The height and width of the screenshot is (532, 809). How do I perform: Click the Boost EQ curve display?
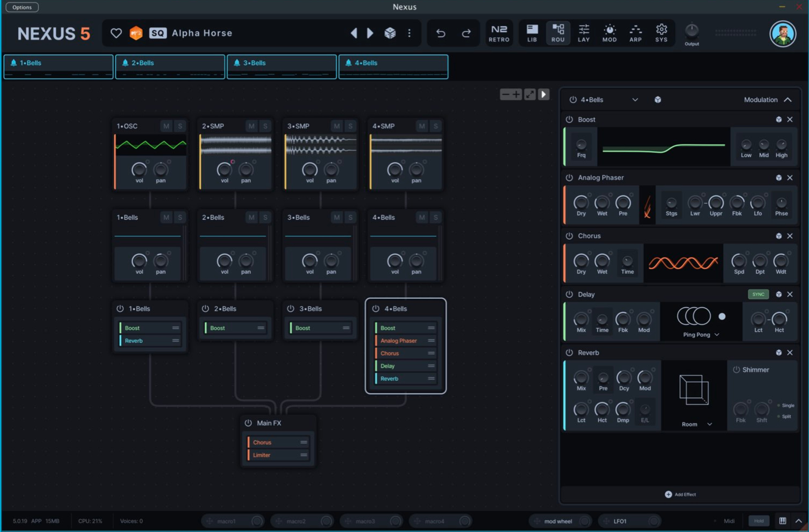tap(664, 147)
